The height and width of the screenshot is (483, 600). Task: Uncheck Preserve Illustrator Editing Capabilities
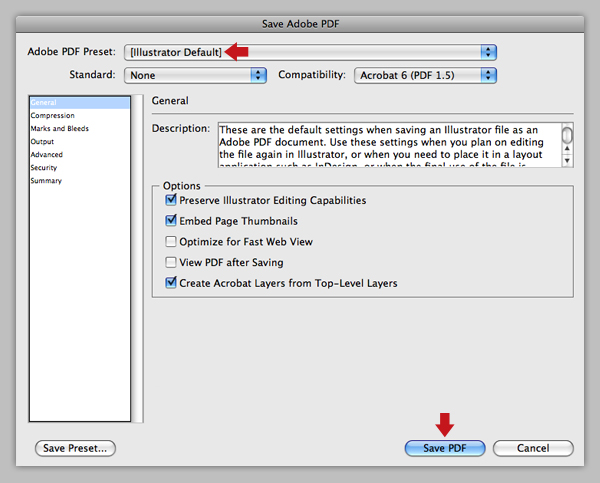[171, 200]
